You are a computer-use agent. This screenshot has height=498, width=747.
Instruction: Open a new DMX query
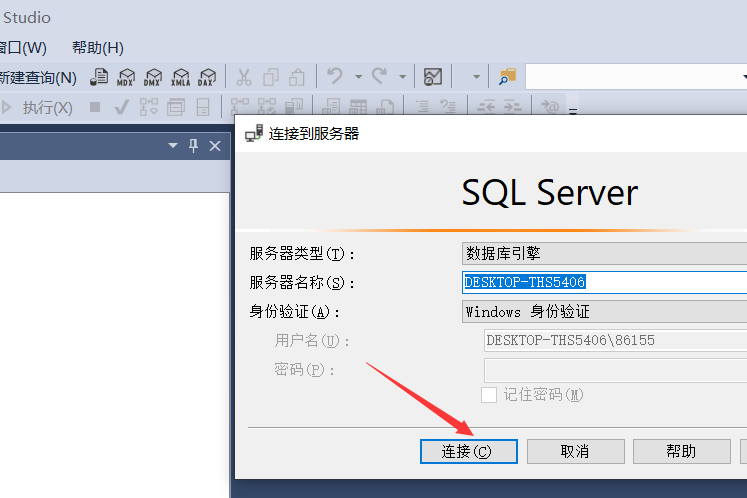point(153,77)
